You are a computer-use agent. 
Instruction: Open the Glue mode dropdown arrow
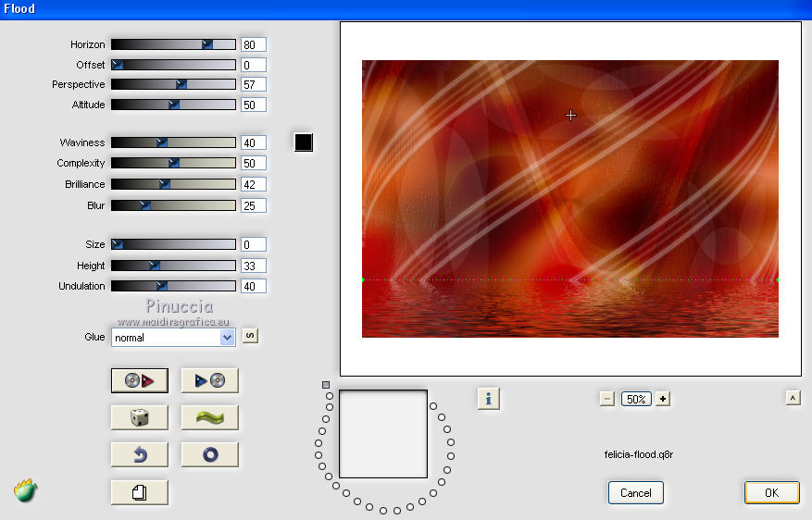pyautogui.click(x=227, y=338)
